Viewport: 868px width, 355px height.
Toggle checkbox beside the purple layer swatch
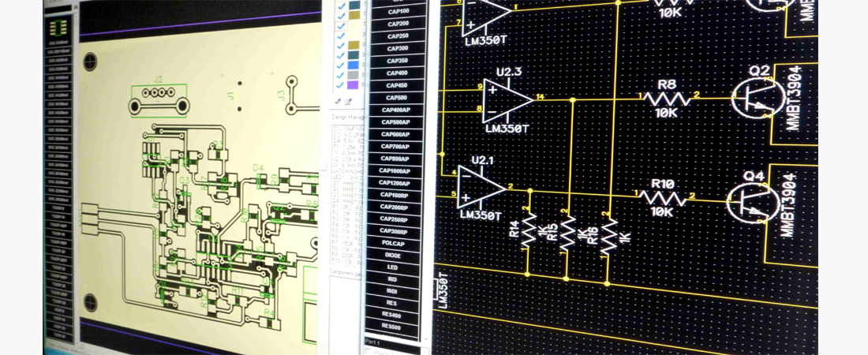tap(341, 84)
